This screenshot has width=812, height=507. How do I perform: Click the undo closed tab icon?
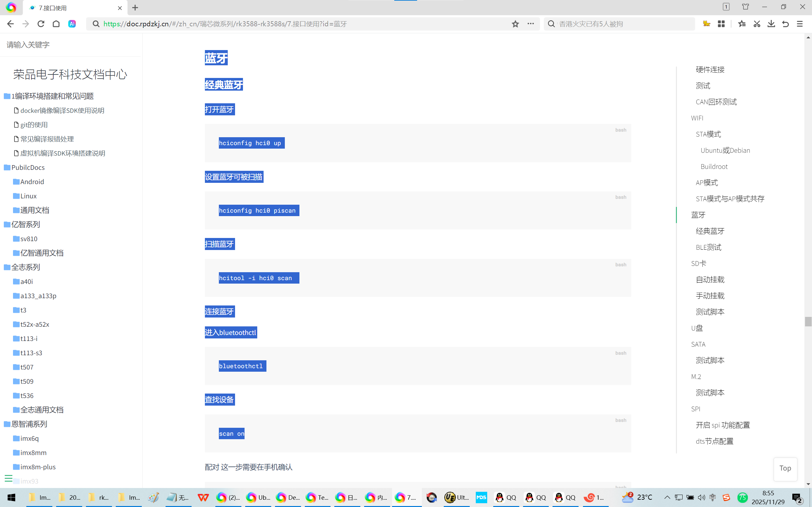pos(785,24)
